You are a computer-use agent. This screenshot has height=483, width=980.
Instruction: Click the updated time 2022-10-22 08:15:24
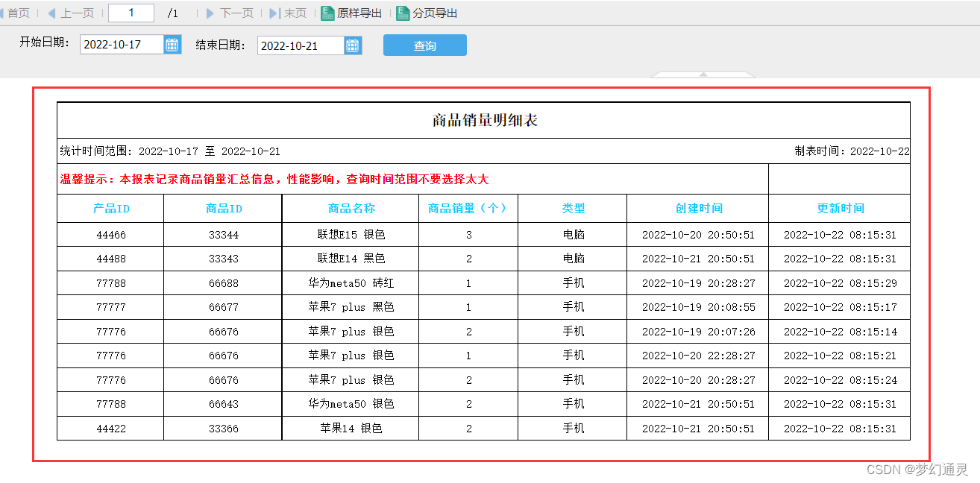[841, 380]
